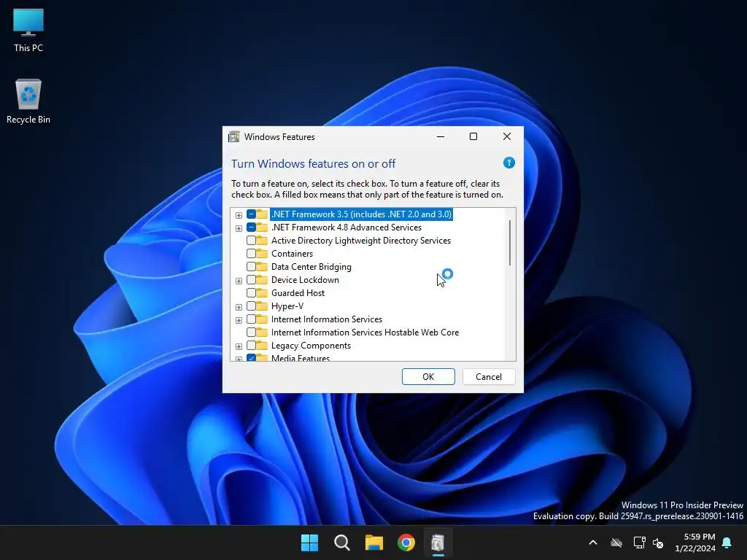
Task: Launch File Explorer from taskbar
Action: click(x=374, y=542)
